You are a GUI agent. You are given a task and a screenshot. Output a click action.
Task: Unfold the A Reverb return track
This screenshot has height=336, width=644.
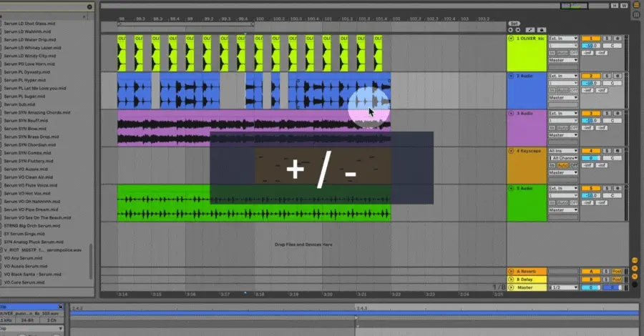tap(511, 271)
